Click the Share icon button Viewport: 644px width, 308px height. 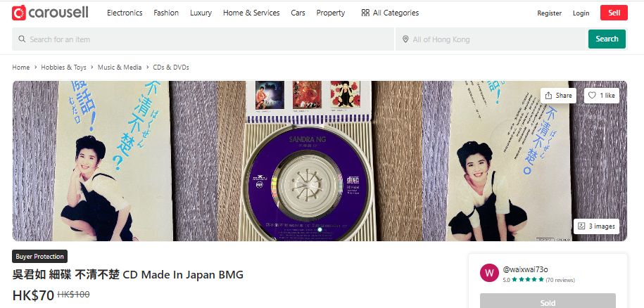pos(548,95)
